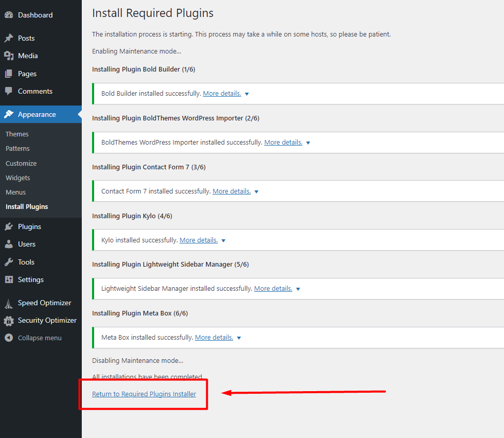Click the Users person icon

pos(9,244)
